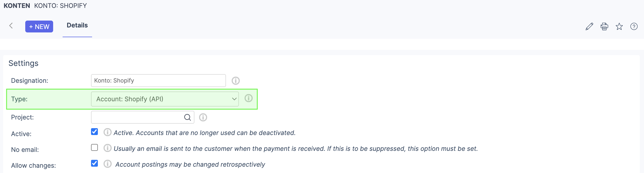Click info icon beside Type dropdown
Viewport: 644px width, 173px height.
tap(249, 98)
